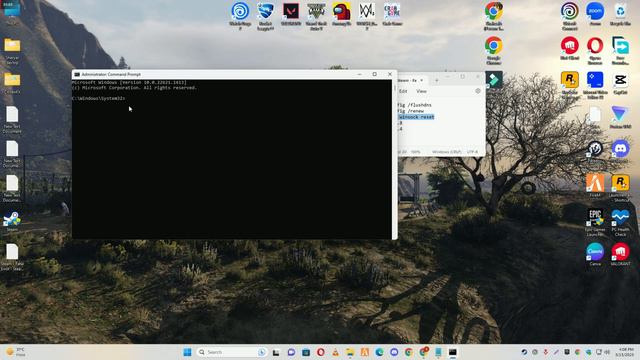Open the Proton VPN desktop shortcut
The width and height of the screenshot is (640, 360).
click(x=620, y=118)
